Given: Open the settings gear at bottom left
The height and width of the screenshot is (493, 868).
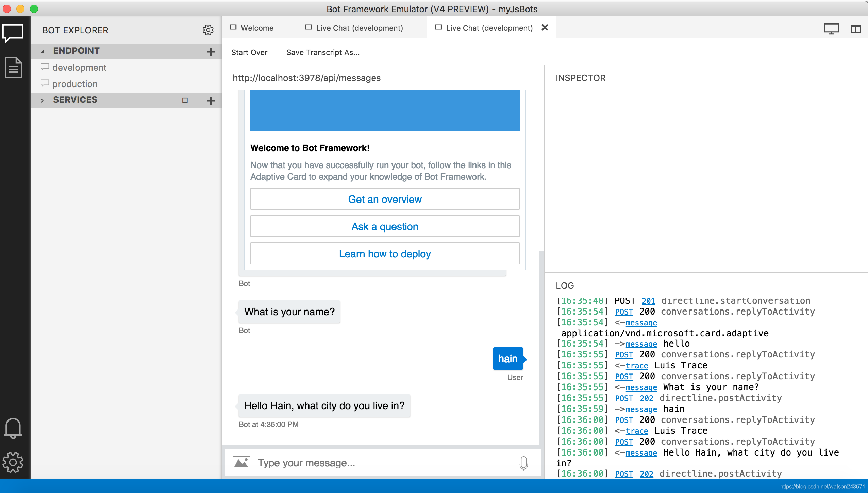Looking at the screenshot, I should click(x=13, y=462).
